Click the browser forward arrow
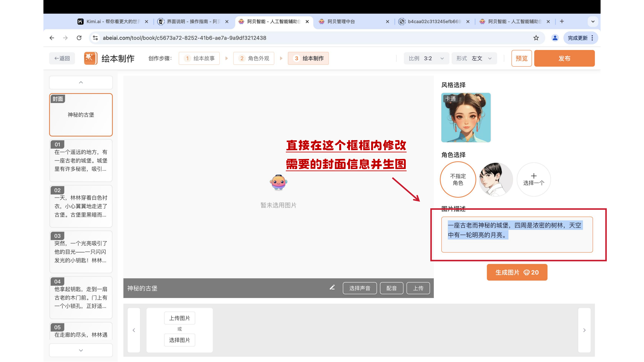This screenshot has width=644, height=362. click(x=65, y=38)
